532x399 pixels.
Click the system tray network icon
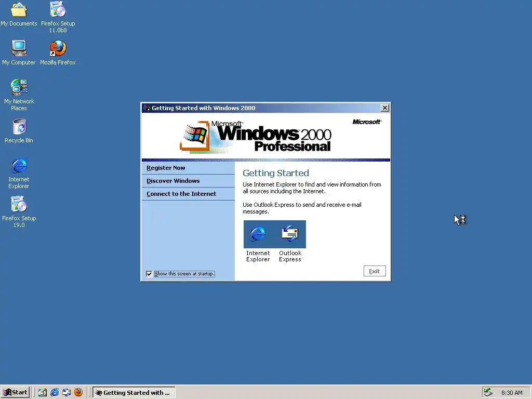(x=488, y=392)
